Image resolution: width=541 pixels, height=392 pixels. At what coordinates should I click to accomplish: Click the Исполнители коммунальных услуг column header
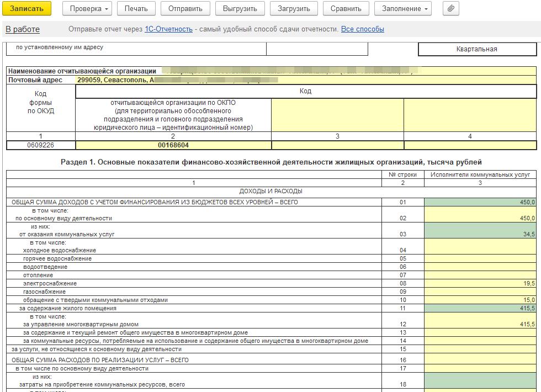480,174
